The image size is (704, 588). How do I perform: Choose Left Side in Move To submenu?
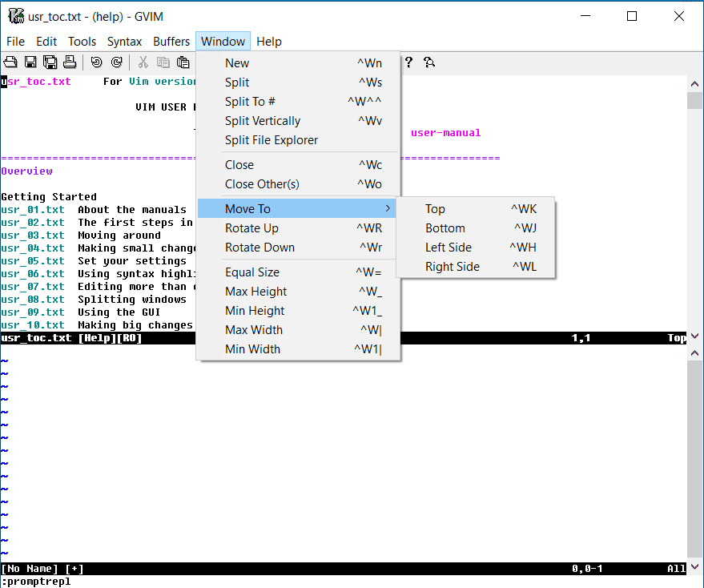[476, 248]
